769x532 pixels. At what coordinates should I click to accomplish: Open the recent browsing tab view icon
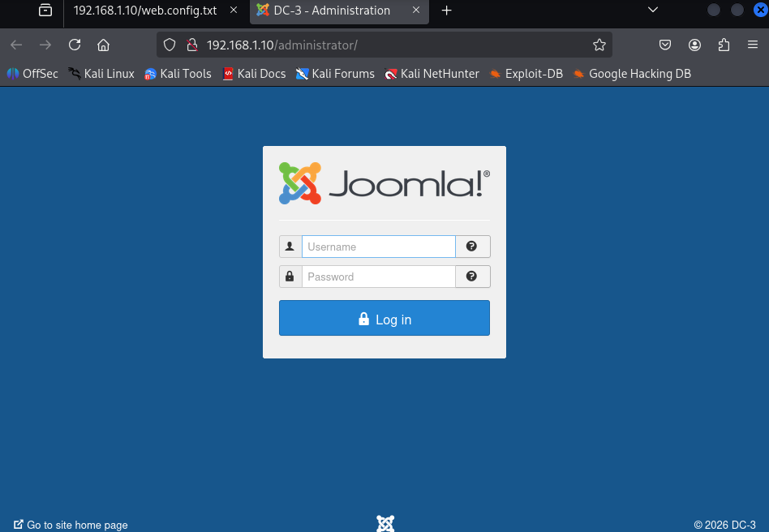(45, 10)
